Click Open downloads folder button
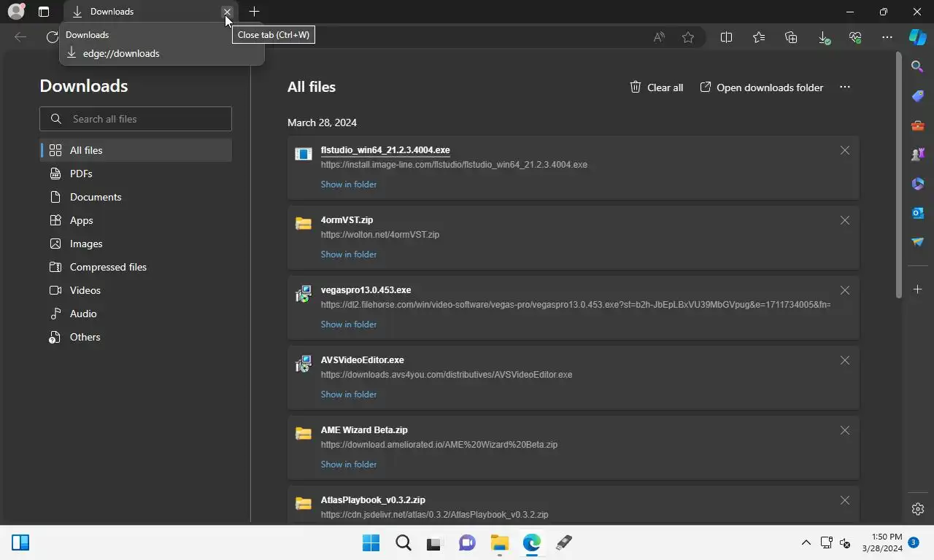Viewport: 934px width, 560px height. 762,87
